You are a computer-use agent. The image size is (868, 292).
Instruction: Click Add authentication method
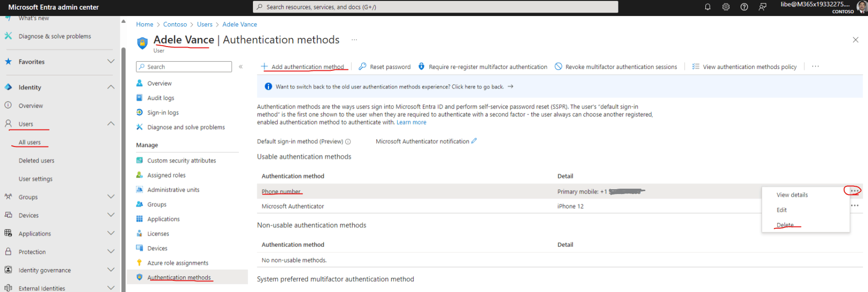[303, 66]
